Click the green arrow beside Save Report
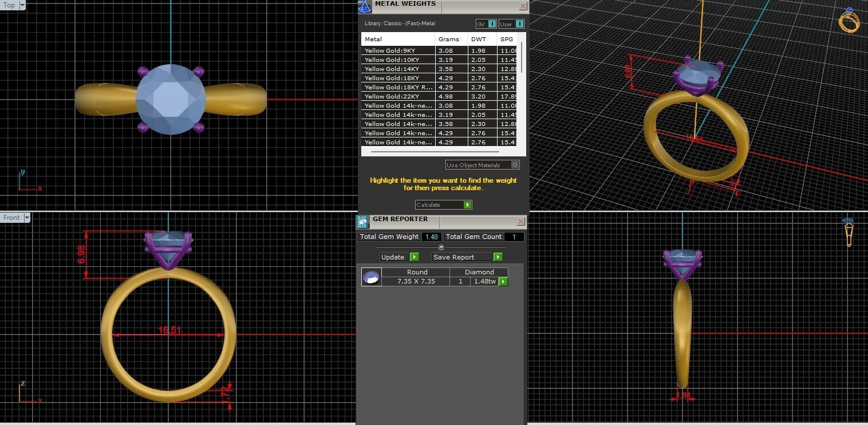Screen dimensions: 868x425 [498, 257]
